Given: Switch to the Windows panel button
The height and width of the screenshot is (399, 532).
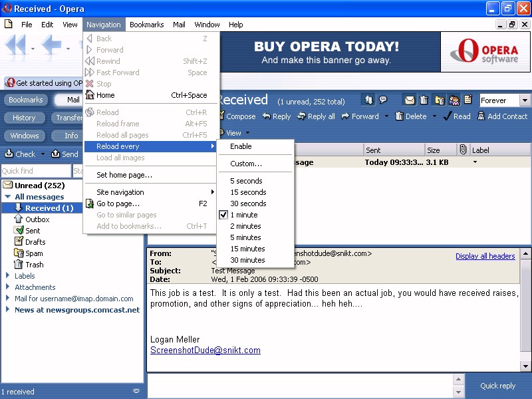Looking at the screenshot, I should tap(24, 136).
